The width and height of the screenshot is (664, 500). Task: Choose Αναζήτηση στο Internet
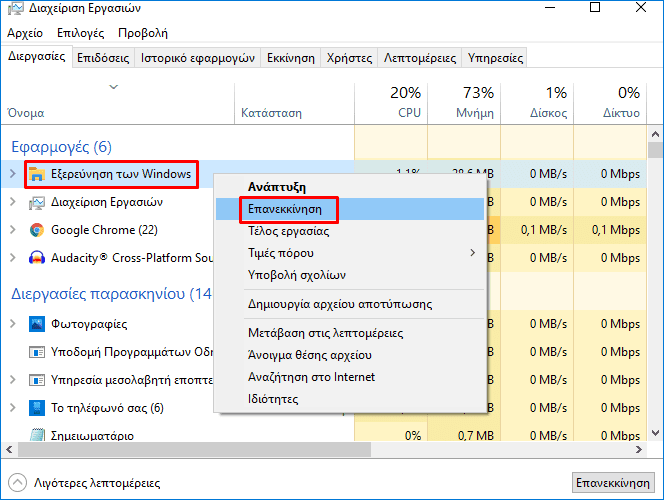click(x=350, y=377)
